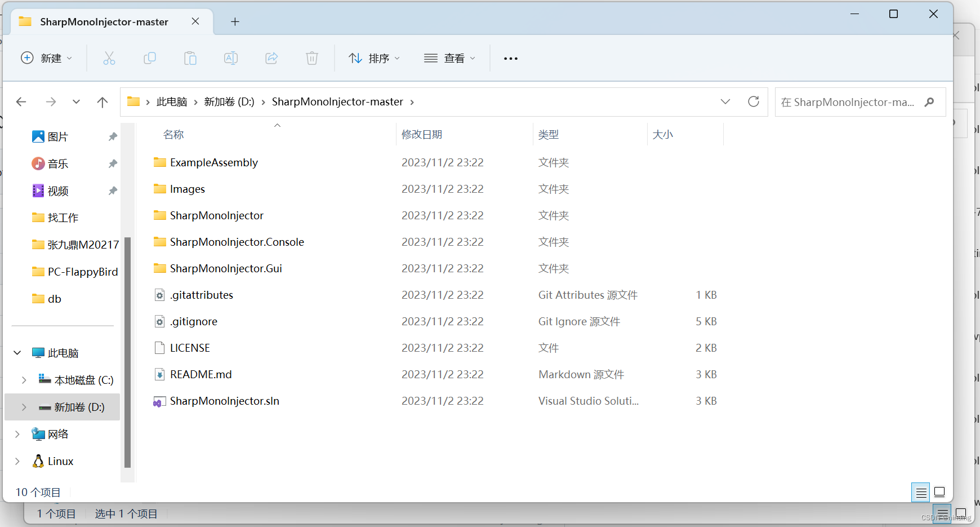
Task: Open a new tab with plus button
Action: (x=235, y=21)
